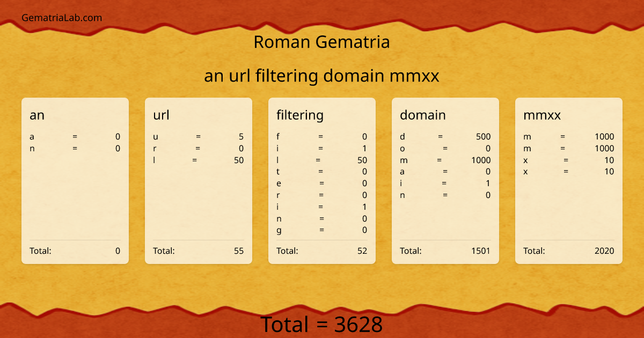The width and height of the screenshot is (644, 338).
Task: Click letter 'f' in the filtering card
Action: (x=278, y=137)
